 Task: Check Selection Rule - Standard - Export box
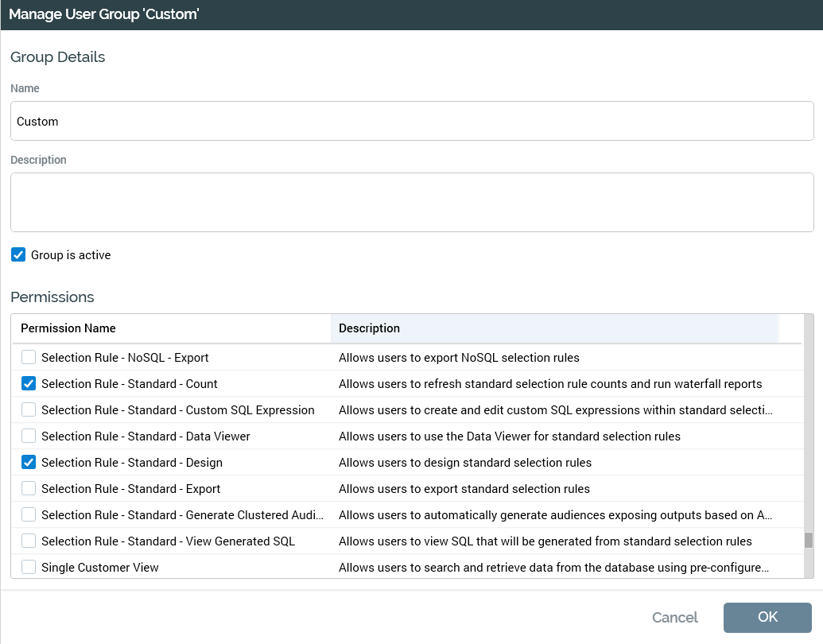[29, 488]
